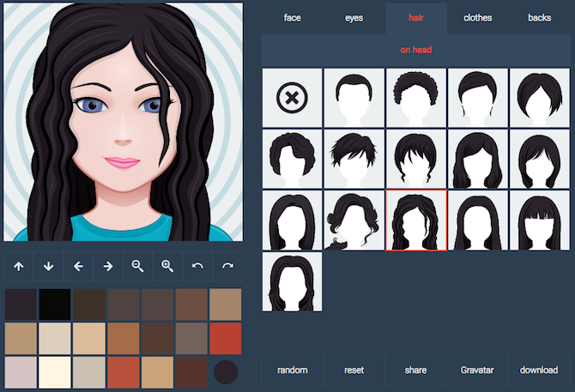Image resolution: width=575 pixels, height=392 pixels.
Task: Switch to the eyes tab
Action: [354, 18]
